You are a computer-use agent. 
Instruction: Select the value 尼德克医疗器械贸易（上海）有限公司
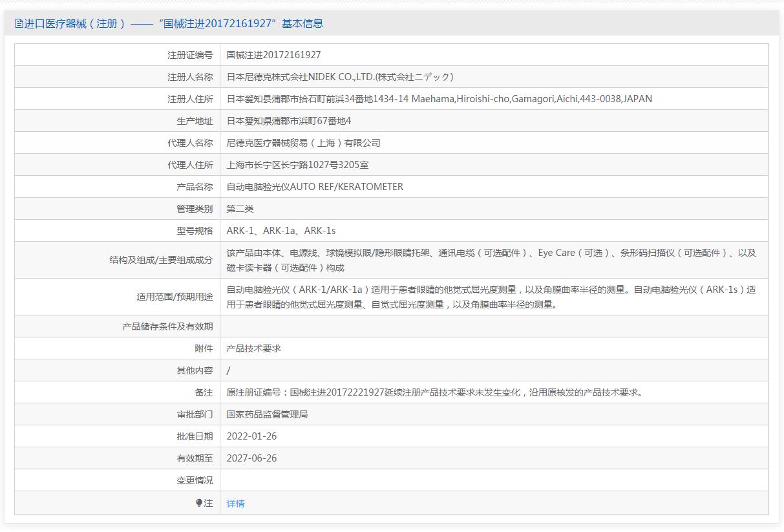(304, 143)
